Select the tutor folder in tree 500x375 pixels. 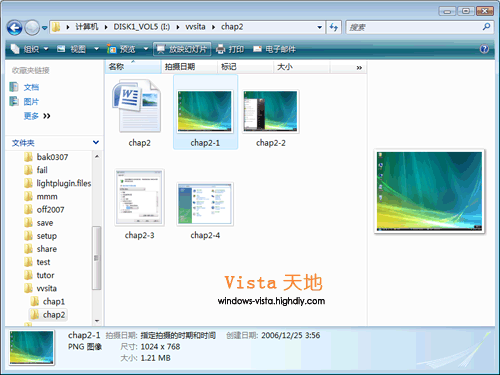point(39,275)
